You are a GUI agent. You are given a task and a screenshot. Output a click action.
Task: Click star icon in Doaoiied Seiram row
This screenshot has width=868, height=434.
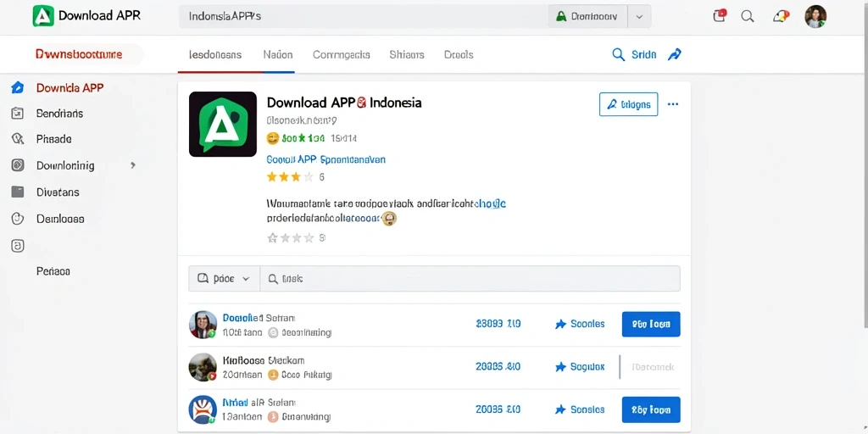pyautogui.click(x=560, y=325)
